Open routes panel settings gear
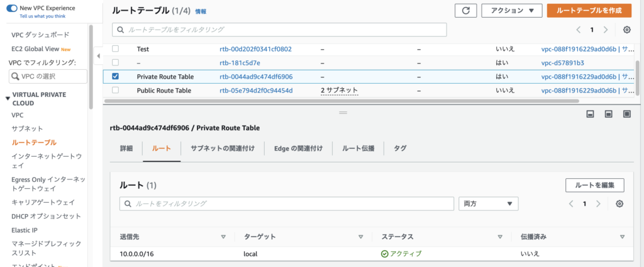The width and height of the screenshot is (644, 267). (619, 203)
